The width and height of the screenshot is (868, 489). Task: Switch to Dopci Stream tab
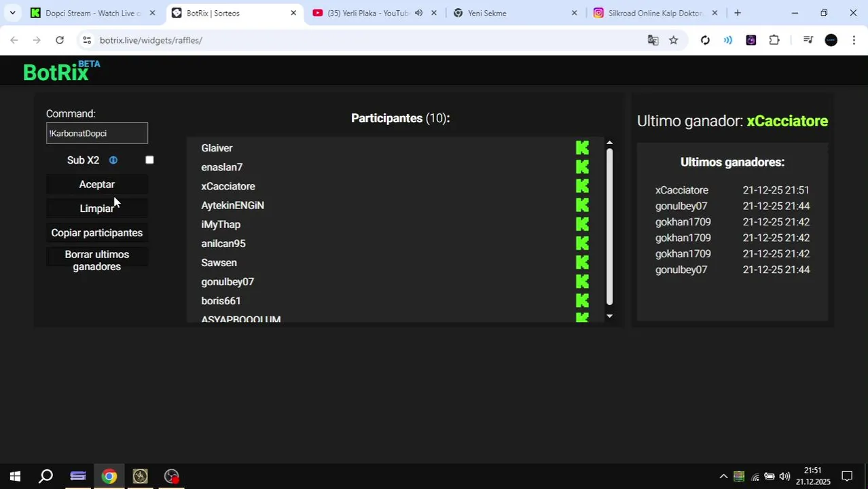92,13
